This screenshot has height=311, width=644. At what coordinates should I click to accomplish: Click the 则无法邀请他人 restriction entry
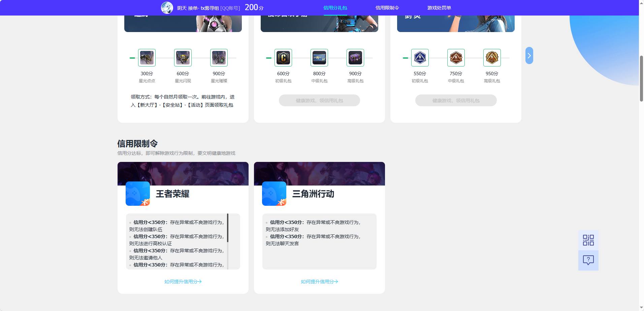point(146,258)
